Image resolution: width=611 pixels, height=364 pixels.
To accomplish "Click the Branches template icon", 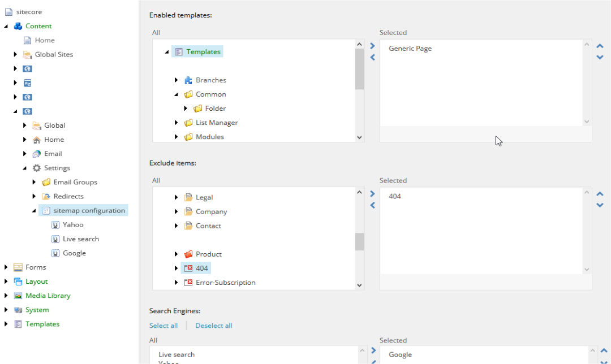I will click(188, 80).
